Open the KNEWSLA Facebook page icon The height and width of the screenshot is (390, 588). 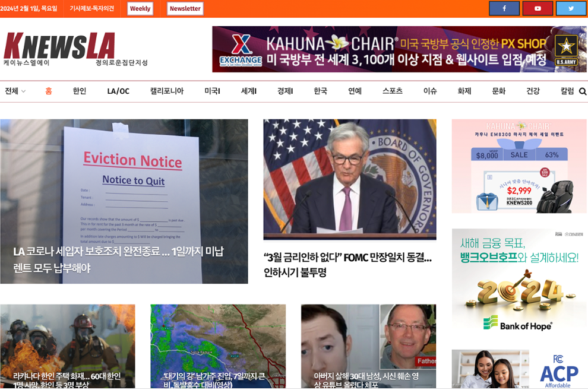pos(504,8)
